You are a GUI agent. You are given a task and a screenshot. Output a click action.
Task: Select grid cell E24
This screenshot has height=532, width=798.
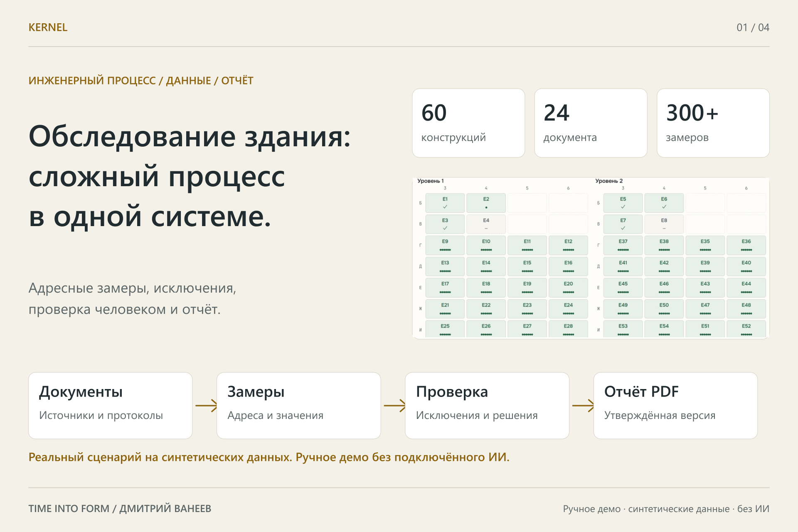pyautogui.click(x=568, y=309)
